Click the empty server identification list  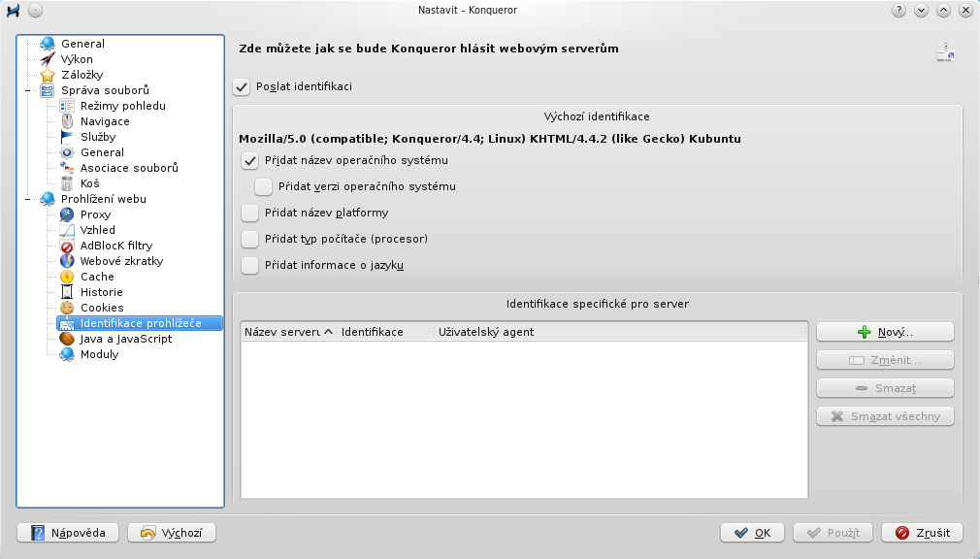[524, 419]
